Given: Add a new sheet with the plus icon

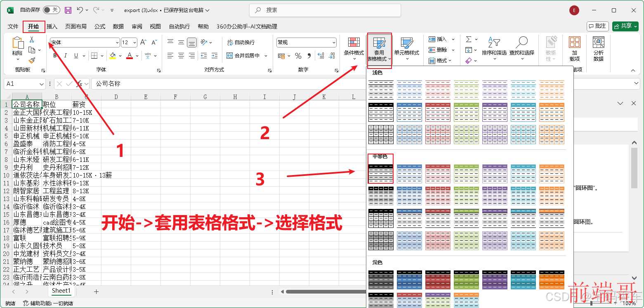Looking at the screenshot, I should click(96, 291).
